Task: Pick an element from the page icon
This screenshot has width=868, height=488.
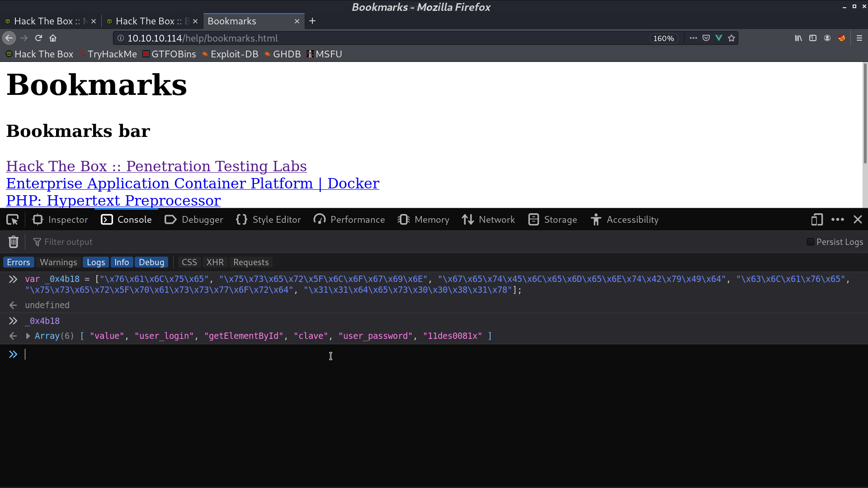Action: pyautogui.click(x=12, y=220)
